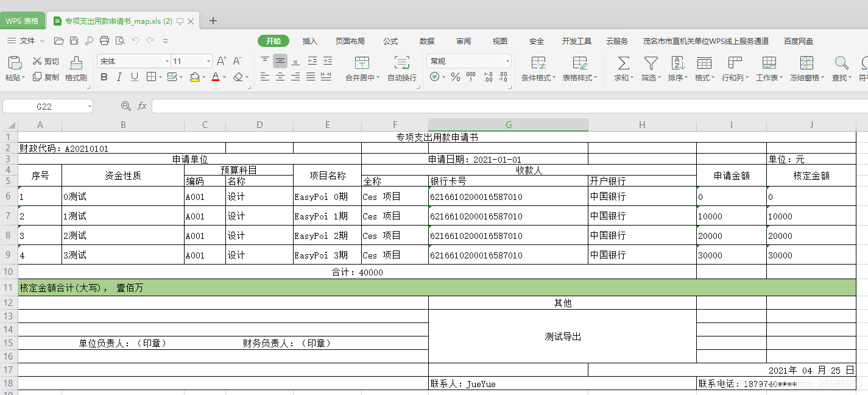The height and width of the screenshot is (395, 868).
Task: Toggle Bold formatting
Action: [104, 77]
